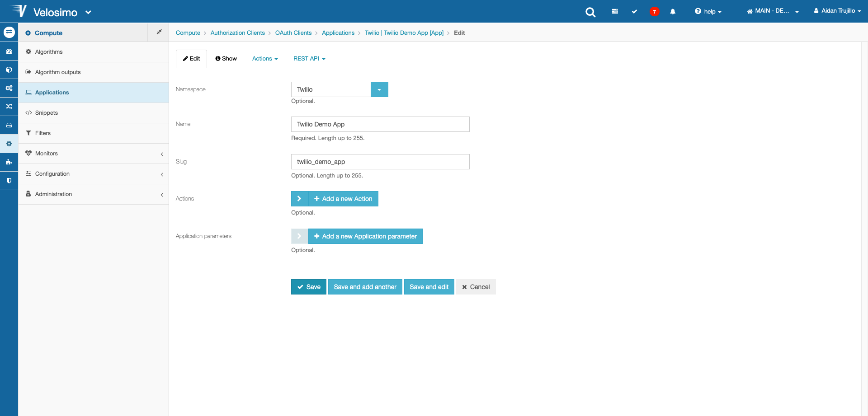
Task: Click Add a new Application parameter
Action: (x=365, y=236)
